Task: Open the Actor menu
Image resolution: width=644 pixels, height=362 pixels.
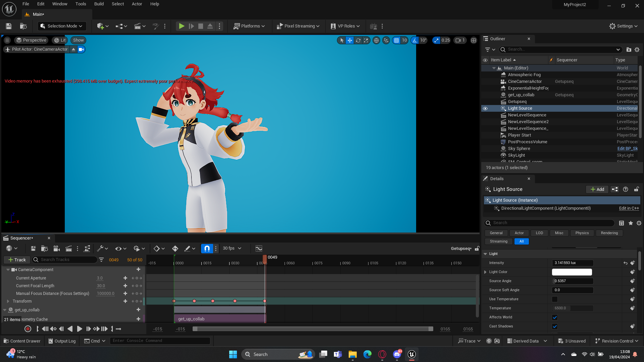Action: click(x=137, y=4)
